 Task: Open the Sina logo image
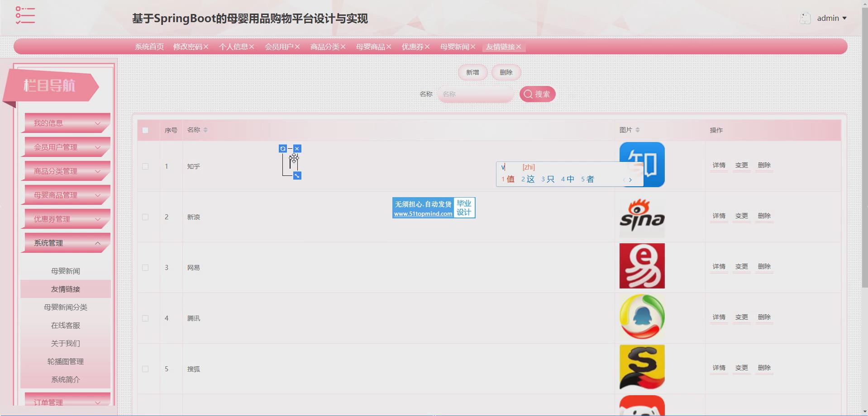(642, 215)
